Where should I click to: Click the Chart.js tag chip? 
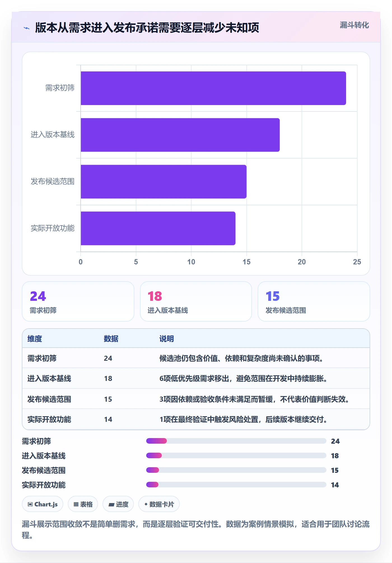pos(43,504)
